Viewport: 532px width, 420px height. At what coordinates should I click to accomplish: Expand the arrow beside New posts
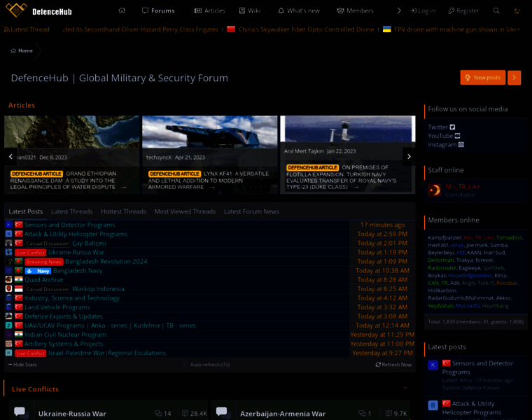(514, 78)
